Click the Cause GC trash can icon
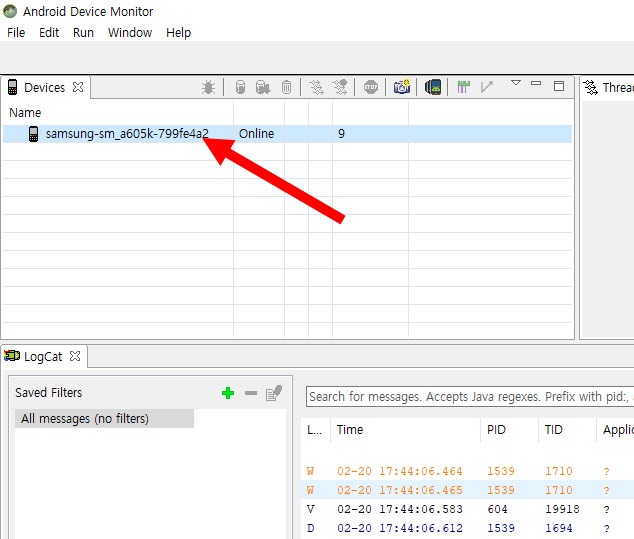 click(286, 87)
